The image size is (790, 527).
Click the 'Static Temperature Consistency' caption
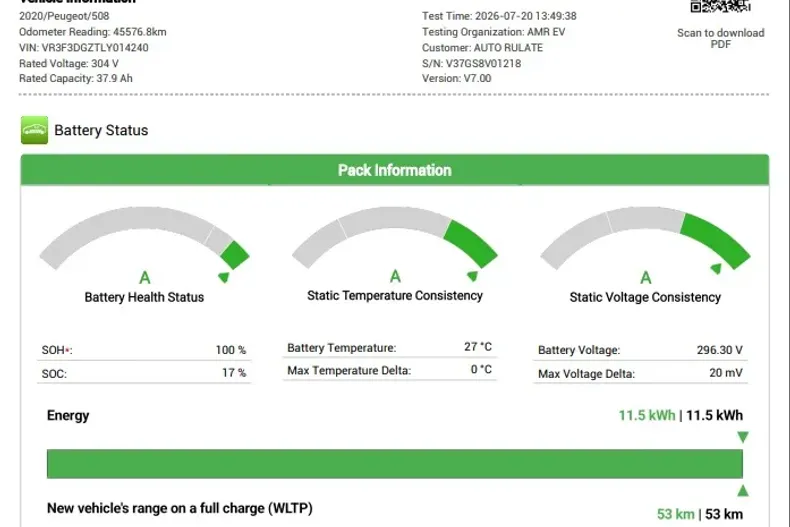[x=395, y=296]
